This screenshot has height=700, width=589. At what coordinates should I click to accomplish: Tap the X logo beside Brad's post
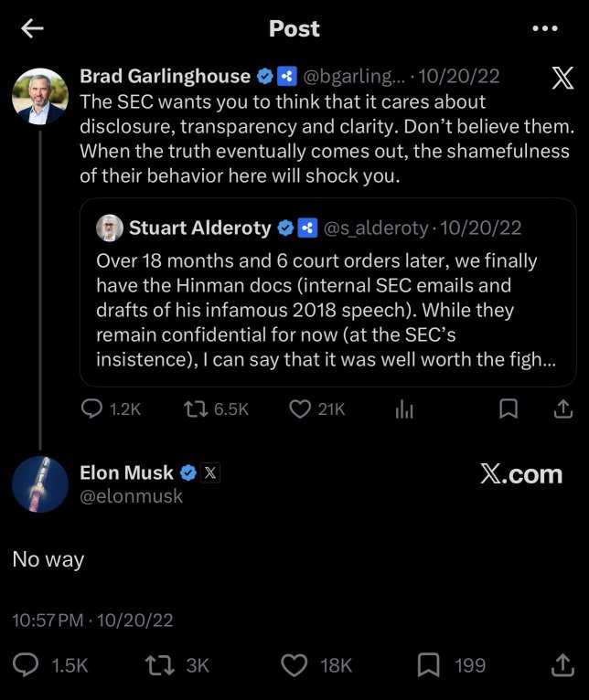click(x=562, y=78)
